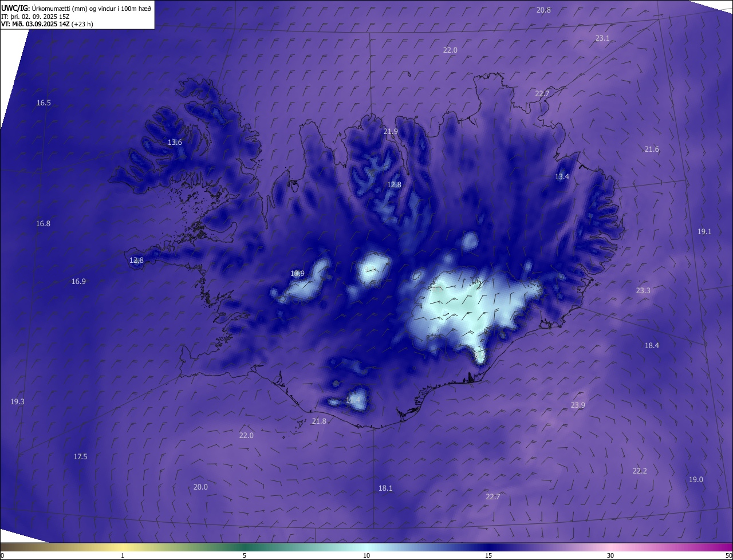Click the 18.4 value label
The image size is (733, 560).
652,346
